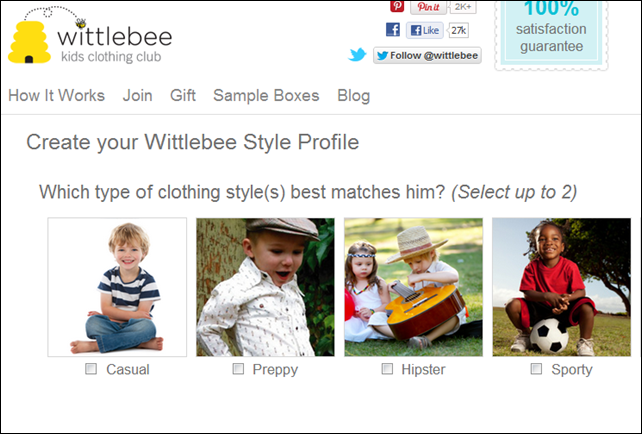Viewport: 642px width, 434px height.
Task: Click the Casual style boy photo
Action: pyautogui.click(x=117, y=287)
